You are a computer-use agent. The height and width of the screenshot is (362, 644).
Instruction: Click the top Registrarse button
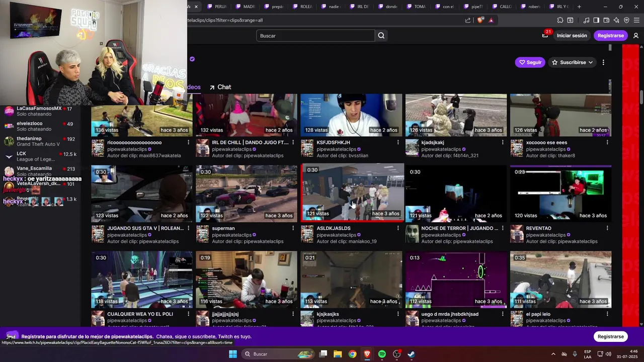click(x=610, y=36)
